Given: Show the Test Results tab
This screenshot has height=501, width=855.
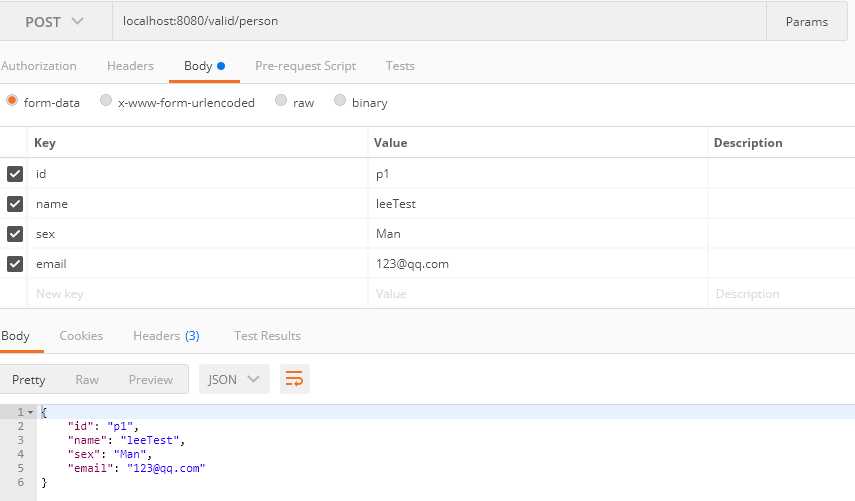Looking at the screenshot, I should pos(267,336).
